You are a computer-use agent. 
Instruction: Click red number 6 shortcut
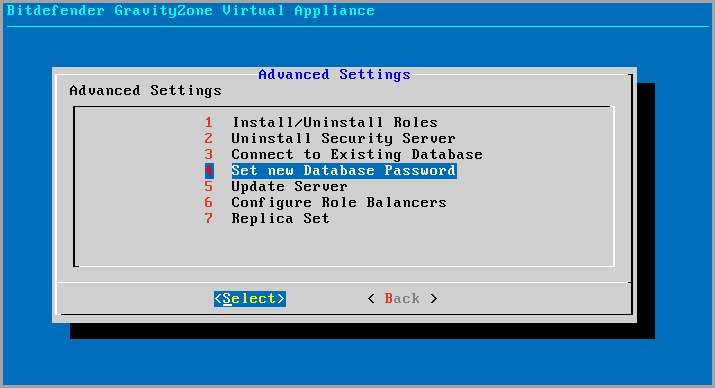(208, 202)
